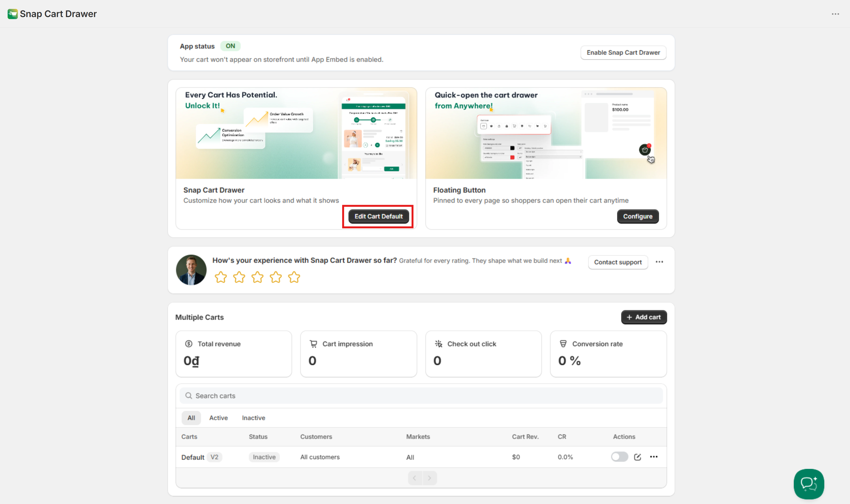Focus the Search carts input field
This screenshot has width=850, height=504.
[421, 396]
